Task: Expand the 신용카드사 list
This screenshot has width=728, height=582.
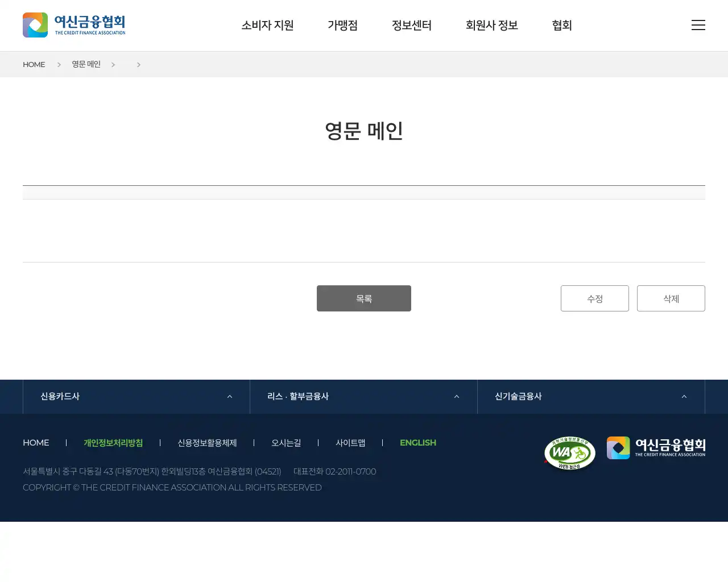Action: (x=136, y=397)
